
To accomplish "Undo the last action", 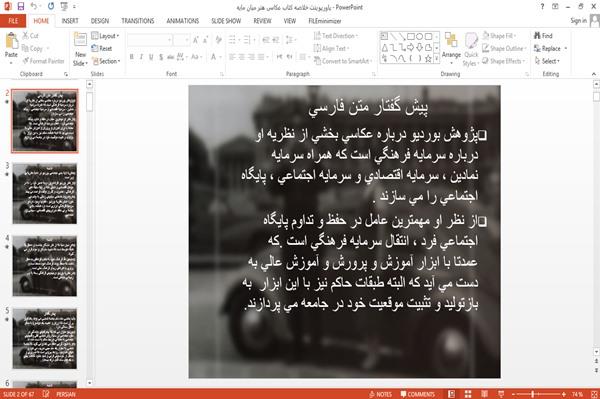I will coord(34,7).
